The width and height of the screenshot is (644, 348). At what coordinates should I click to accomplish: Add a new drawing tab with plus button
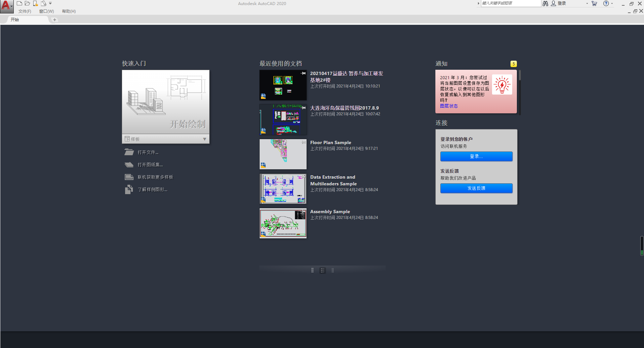[55, 20]
